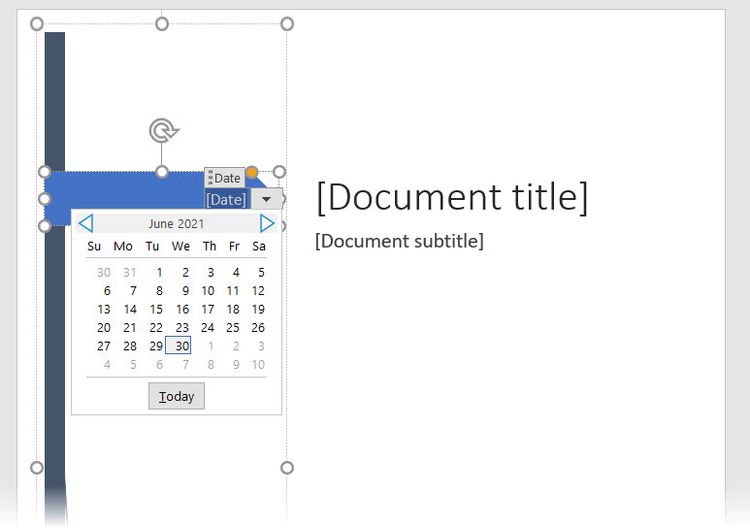This screenshot has height=528, width=750.
Task: Pick the black 1 in June's first week
Action: click(159, 273)
